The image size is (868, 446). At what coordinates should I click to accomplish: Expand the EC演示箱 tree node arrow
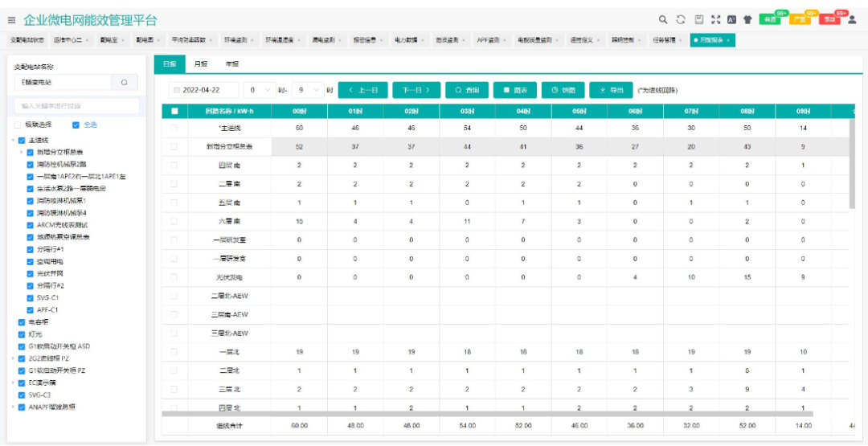coord(14,383)
